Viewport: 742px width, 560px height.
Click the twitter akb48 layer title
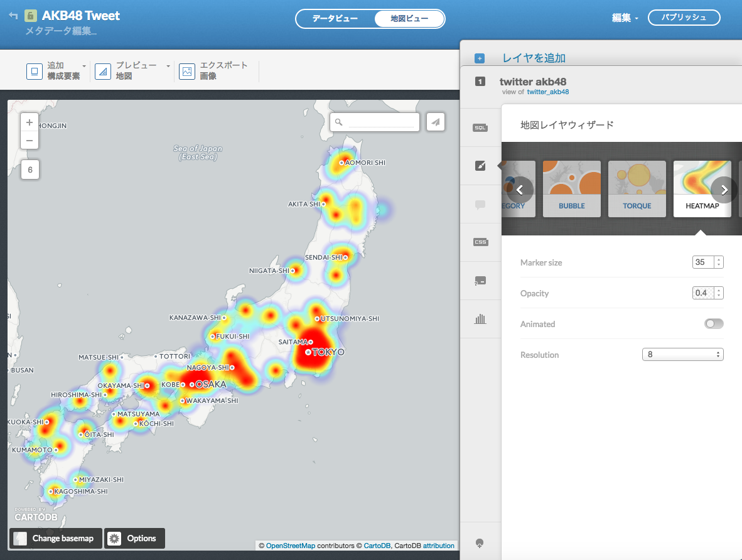click(x=533, y=82)
